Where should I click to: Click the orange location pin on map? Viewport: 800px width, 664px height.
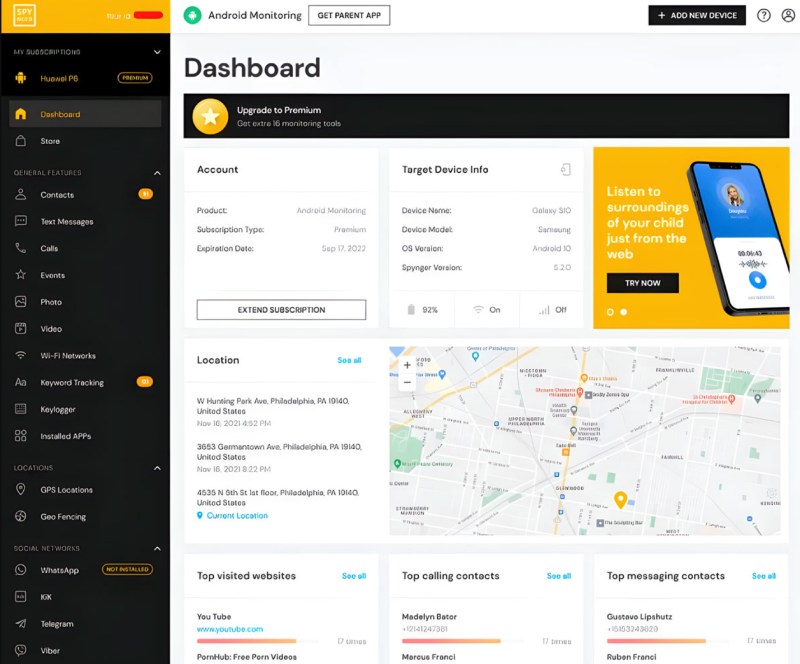pyautogui.click(x=620, y=500)
